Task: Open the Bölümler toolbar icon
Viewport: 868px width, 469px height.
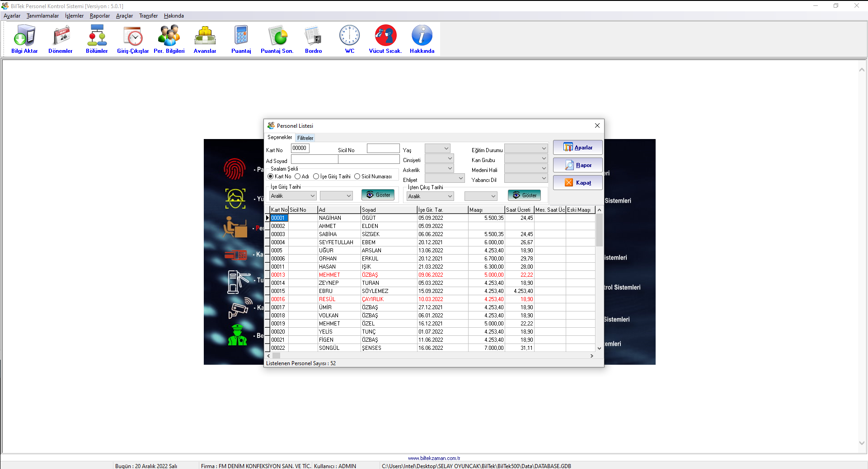Action: [97, 39]
